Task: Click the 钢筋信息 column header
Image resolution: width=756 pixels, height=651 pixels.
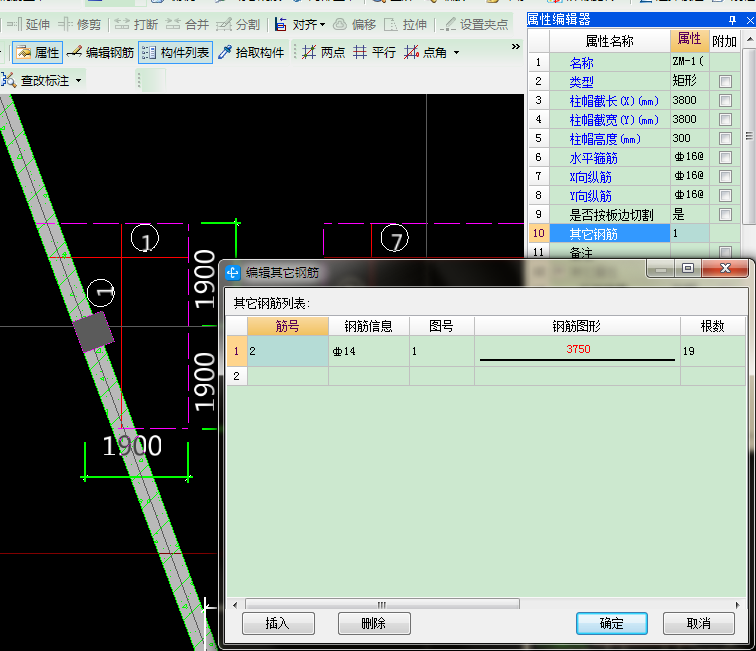Action: click(369, 326)
